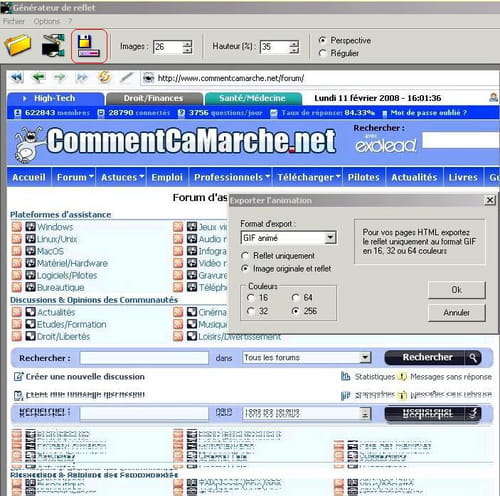Select 256 colors radio button
The height and width of the screenshot is (496, 500).
pos(295,311)
